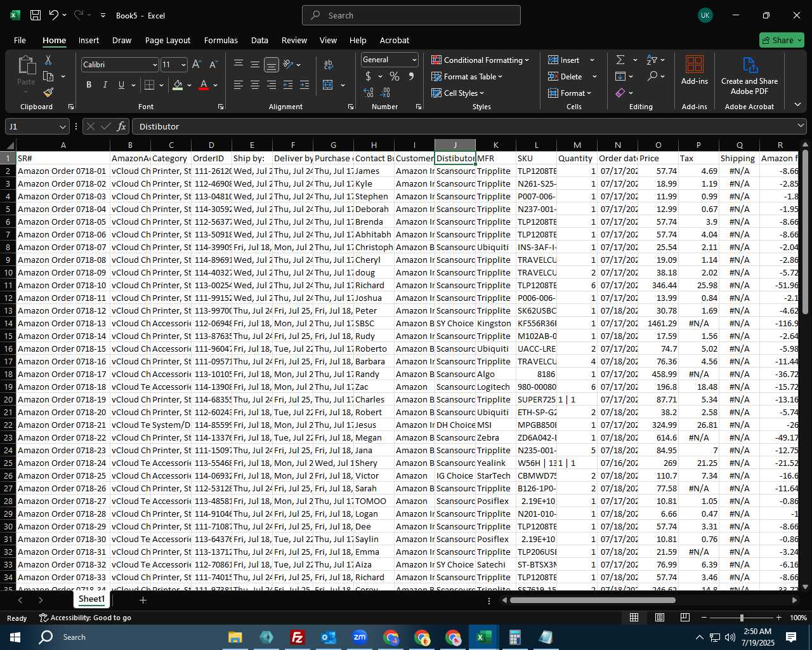Viewport: 812px width, 650px height.
Task: Open the font name Calibri dropdown
Action: (x=154, y=65)
